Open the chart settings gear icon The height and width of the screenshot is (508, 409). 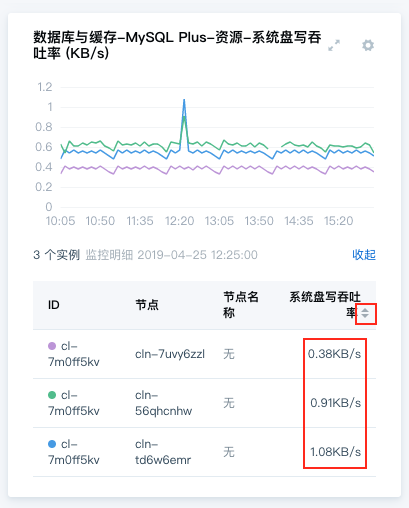(x=368, y=45)
